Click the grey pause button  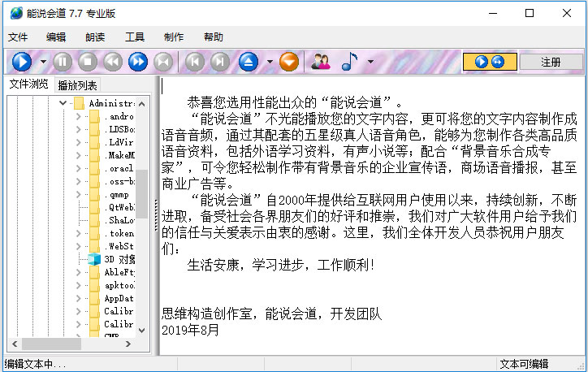coord(63,62)
